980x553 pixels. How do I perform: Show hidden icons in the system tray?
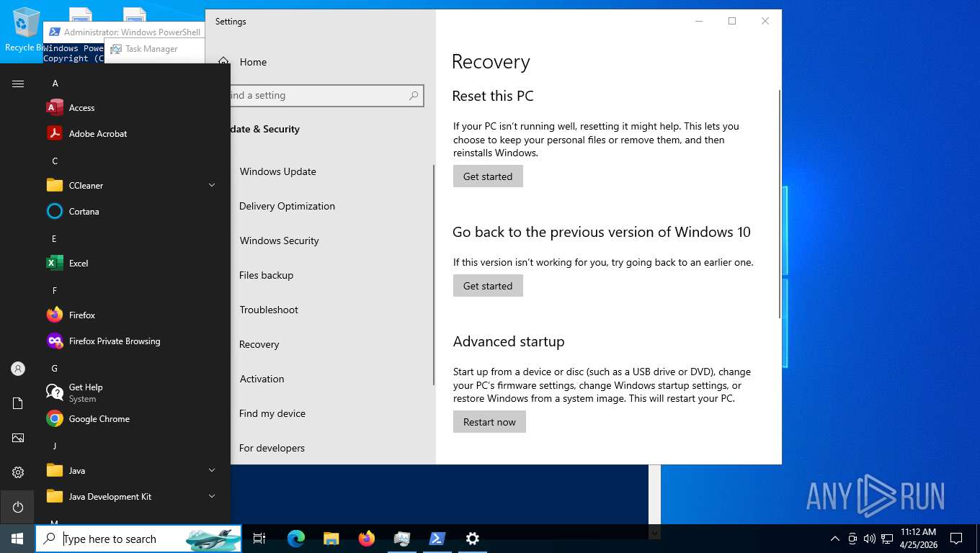tap(835, 539)
